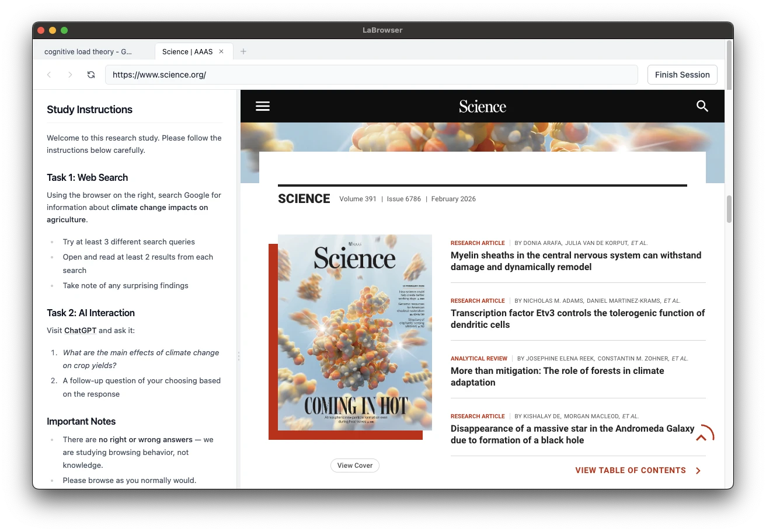Open the forests in climate adaptation review

tap(557, 376)
